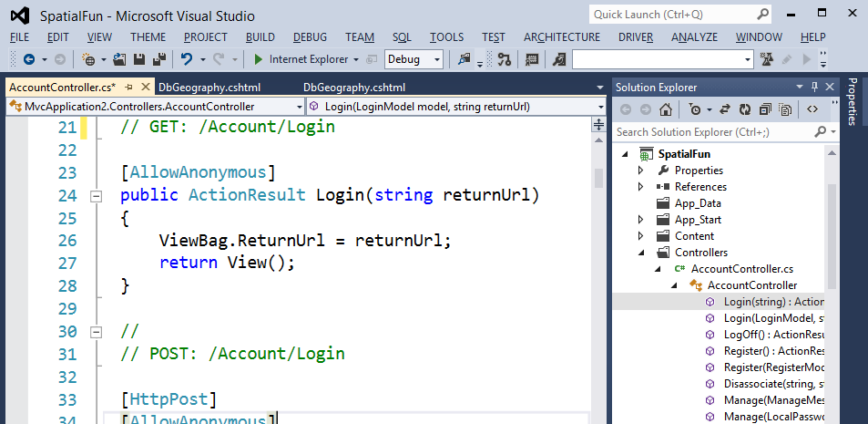The image size is (868, 424).
Task: Click the Navigate Backward toolbar icon
Action: click(28, 59)
